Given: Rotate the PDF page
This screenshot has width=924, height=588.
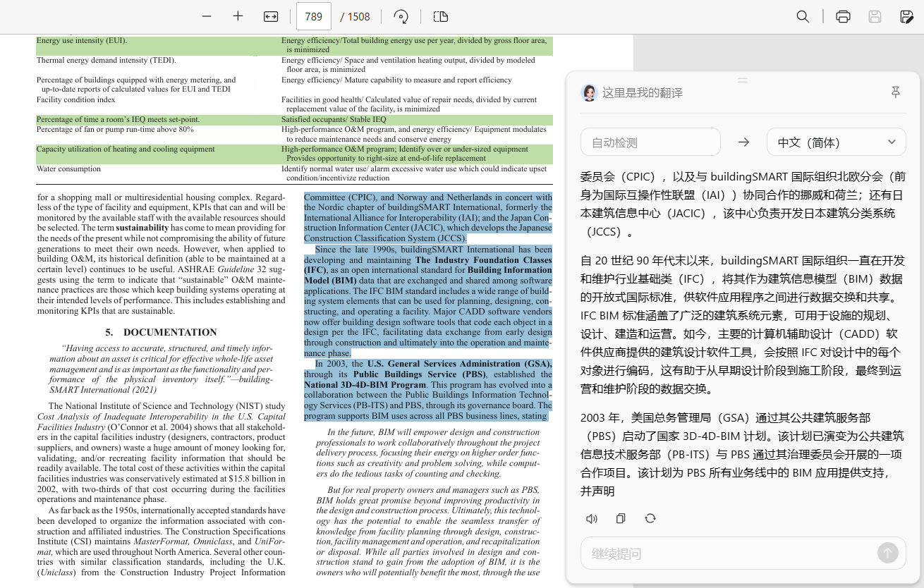Looking at the screenshot, I should pos(401,16).
